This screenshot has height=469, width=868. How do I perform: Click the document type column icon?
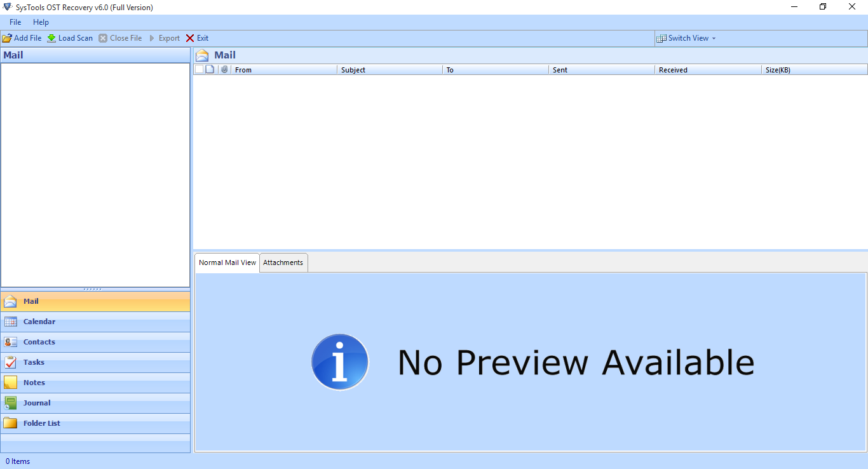[x=210, y=69]
